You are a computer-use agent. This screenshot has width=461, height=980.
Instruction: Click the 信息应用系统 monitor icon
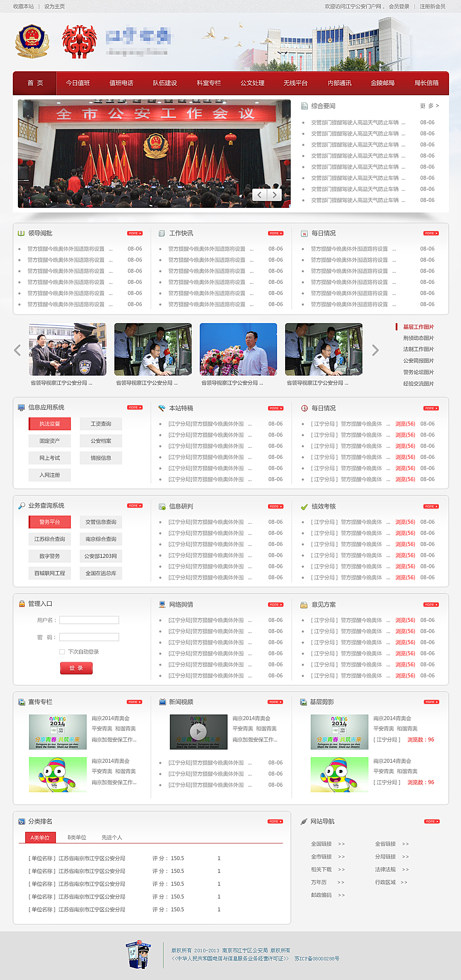pos(21,408)
